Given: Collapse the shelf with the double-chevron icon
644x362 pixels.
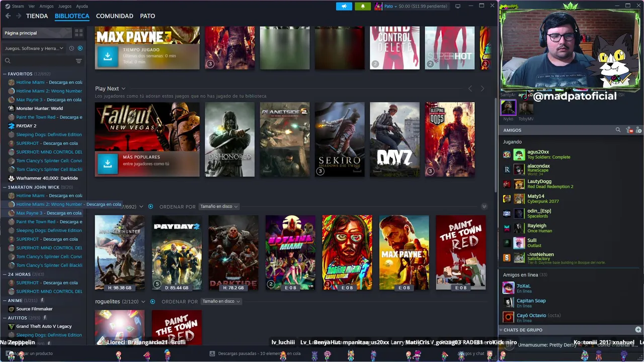Looking at the screenshot, I should (x=484, y=207).
